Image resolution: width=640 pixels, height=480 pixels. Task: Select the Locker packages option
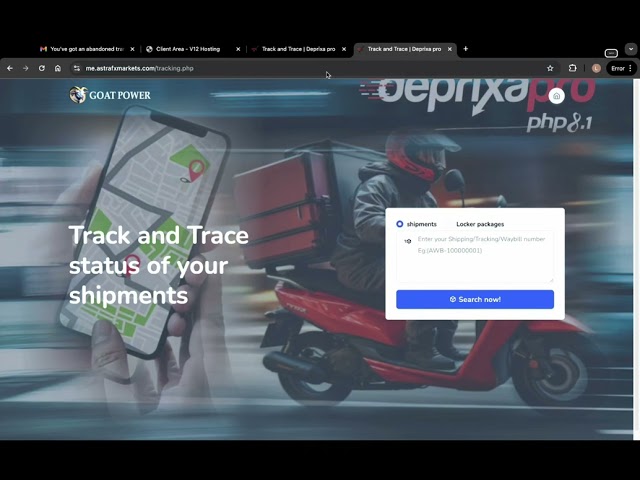pos(480,224)
